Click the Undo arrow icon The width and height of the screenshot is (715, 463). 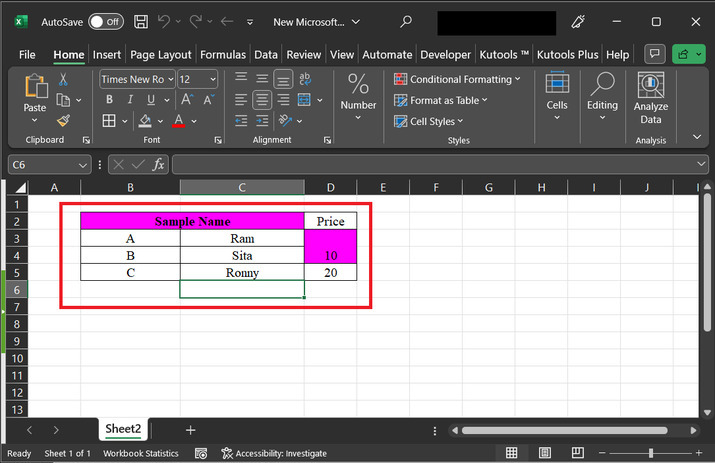point(164,21)
